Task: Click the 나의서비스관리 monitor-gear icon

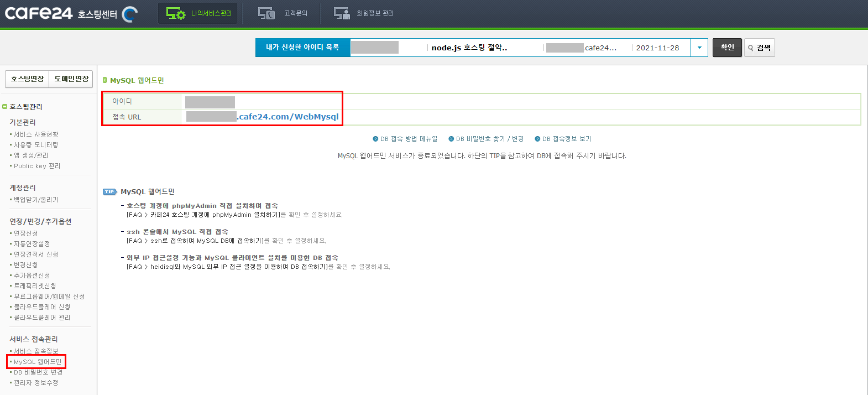Action: pos(176,13)
